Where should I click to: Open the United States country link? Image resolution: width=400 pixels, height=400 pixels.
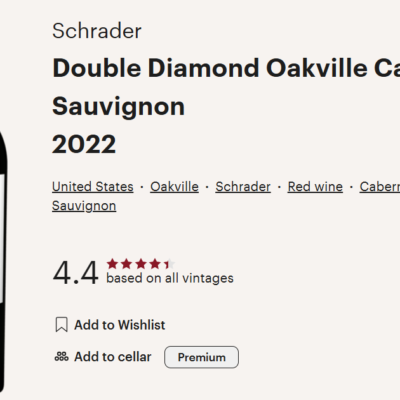point(93,187)
